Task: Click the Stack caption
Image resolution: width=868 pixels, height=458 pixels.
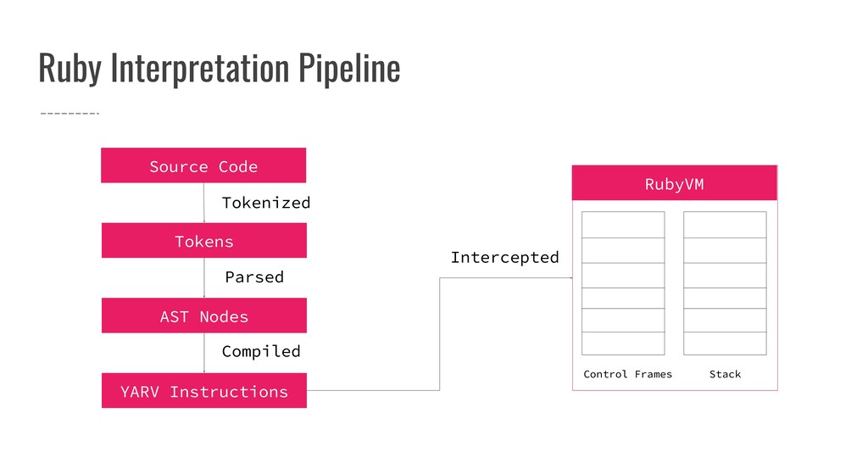Action: 725,374
